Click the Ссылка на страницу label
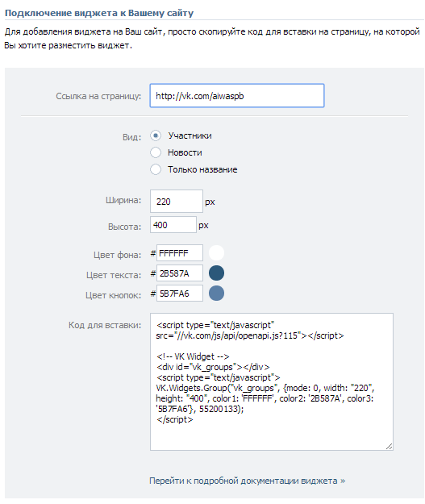Viewport: 425px width, 504px height. (x=98, y=96)
